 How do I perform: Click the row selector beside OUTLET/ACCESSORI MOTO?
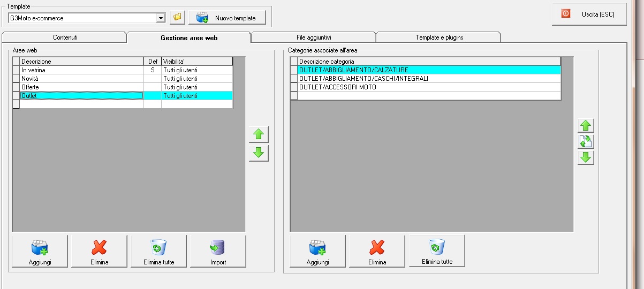coord(294,87)
